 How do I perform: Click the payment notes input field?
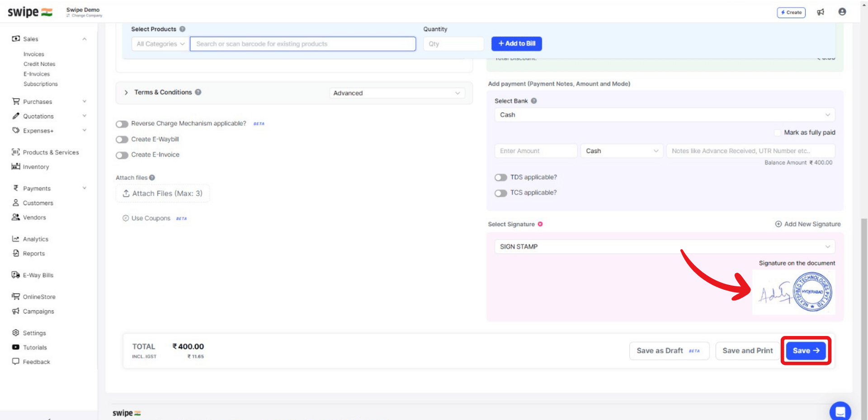point(750,151)
